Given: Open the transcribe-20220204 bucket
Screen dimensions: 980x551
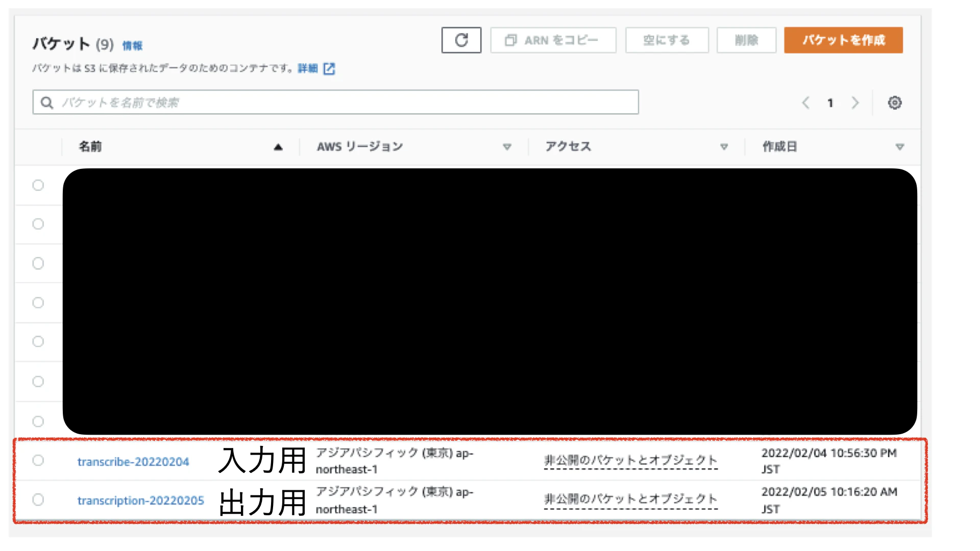Looking at the screenshot, I should (x=133, y=462).
